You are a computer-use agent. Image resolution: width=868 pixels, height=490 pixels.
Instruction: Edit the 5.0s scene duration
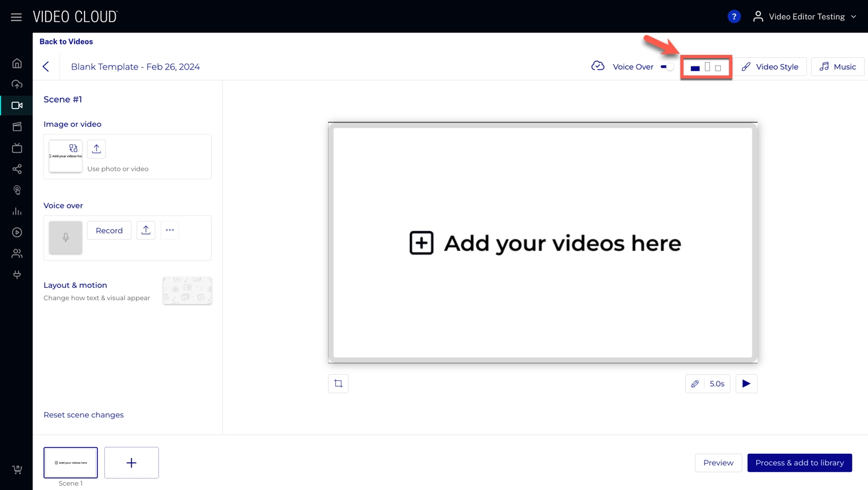708,384
